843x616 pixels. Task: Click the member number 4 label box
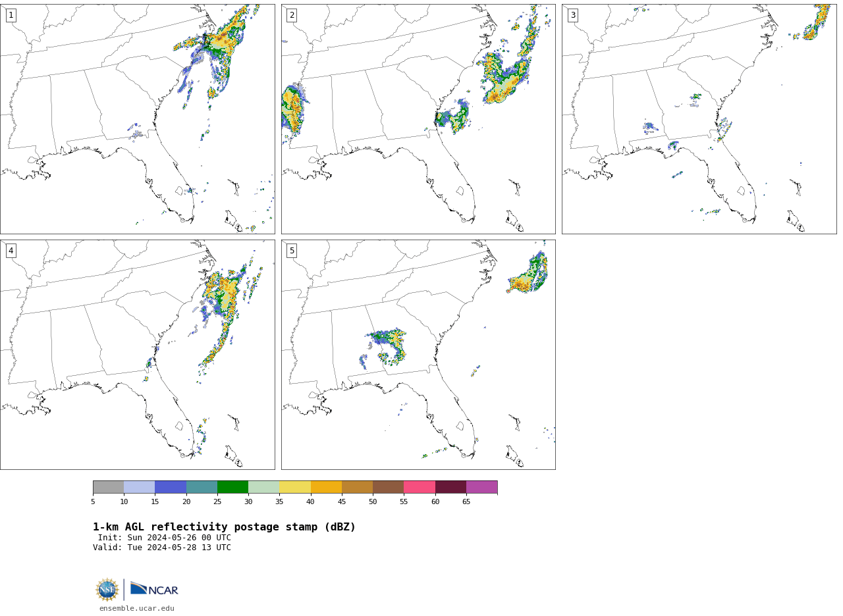point(11,251)
